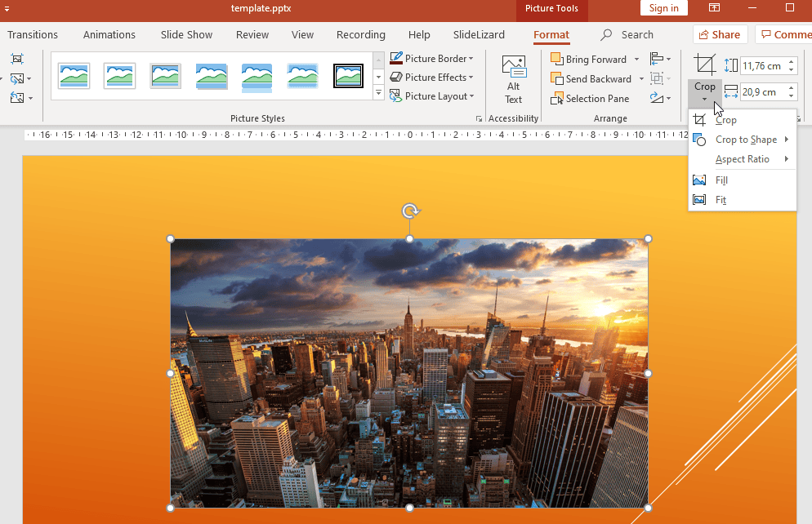The width and height of the screenshot is (812, 524).
Task: Apply the sixth picture style with soft edges
Action: click(302, 76)
